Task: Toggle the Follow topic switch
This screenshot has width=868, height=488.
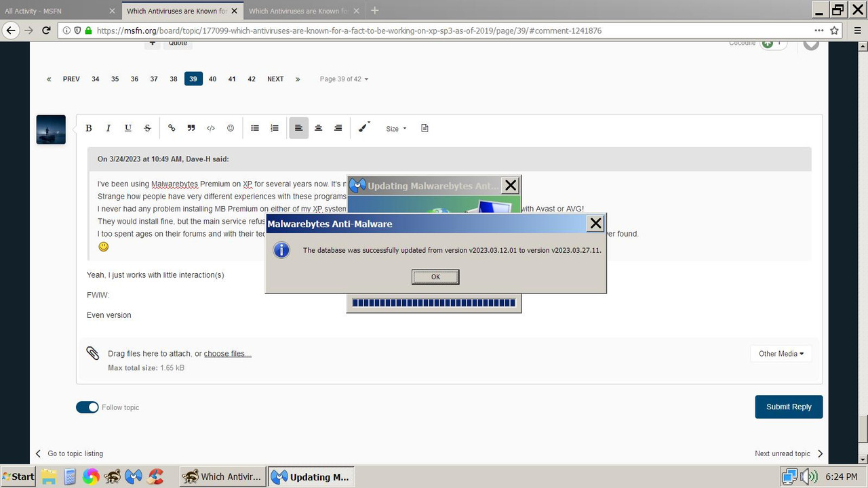Action: (87, 407)
